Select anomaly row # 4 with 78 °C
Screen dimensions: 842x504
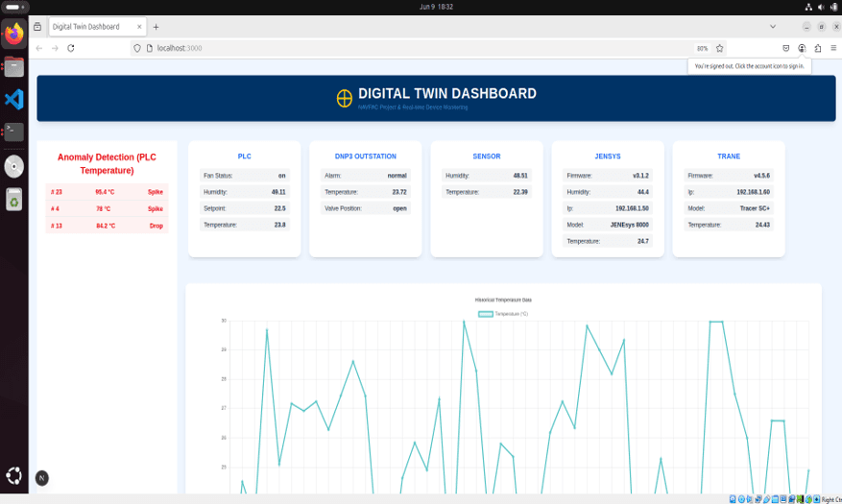pyautogui.click(x=107, y=208)
